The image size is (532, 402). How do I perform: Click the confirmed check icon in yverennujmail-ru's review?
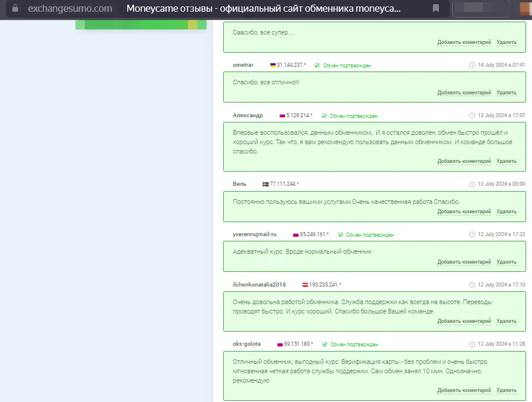(340, 234)
